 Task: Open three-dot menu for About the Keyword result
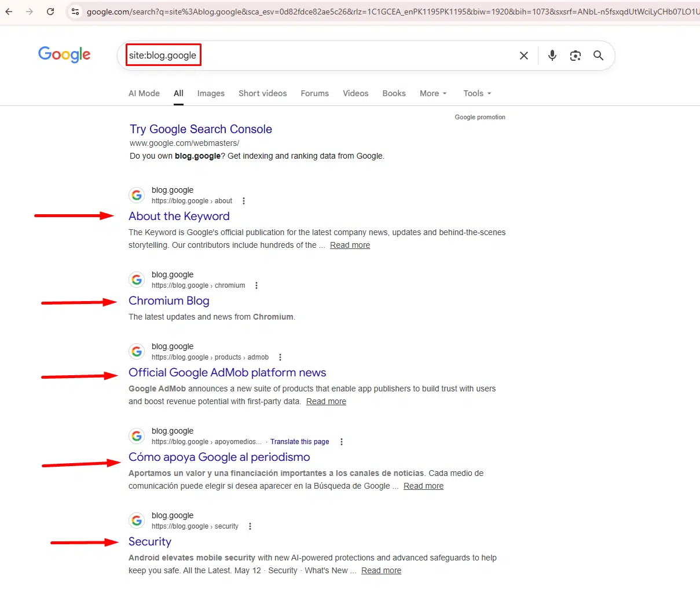244,201
